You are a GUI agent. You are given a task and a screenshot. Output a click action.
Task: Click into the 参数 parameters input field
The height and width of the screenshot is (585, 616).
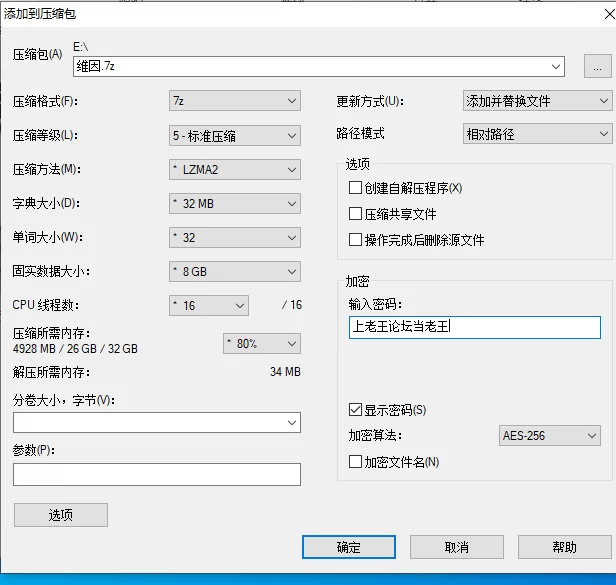[x=157, y=475]
